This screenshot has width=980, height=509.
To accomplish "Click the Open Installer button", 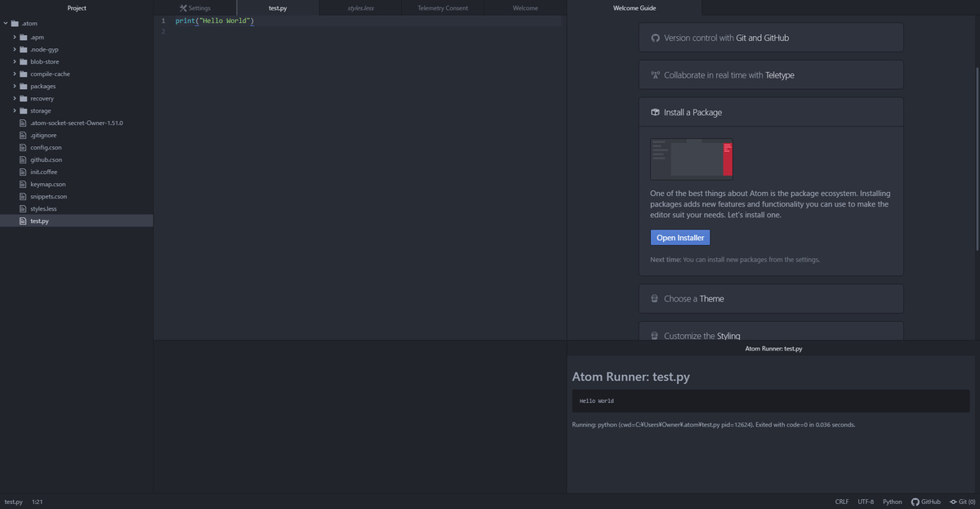I will pos(680,238).
